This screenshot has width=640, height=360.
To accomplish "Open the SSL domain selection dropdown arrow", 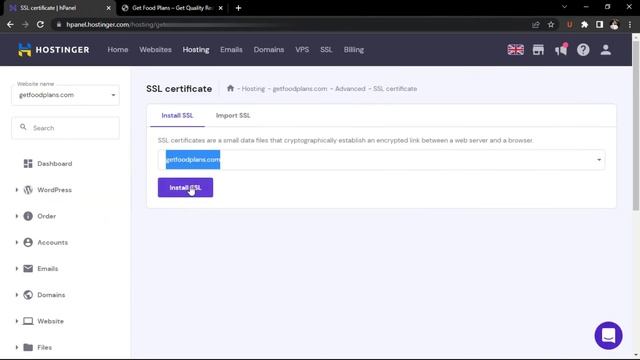I will (599, 160).
